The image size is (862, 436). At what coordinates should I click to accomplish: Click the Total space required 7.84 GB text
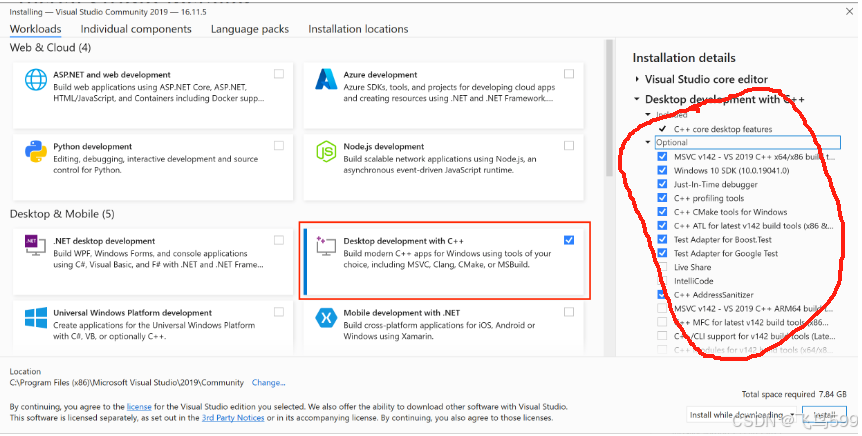(x=794, y=394)
